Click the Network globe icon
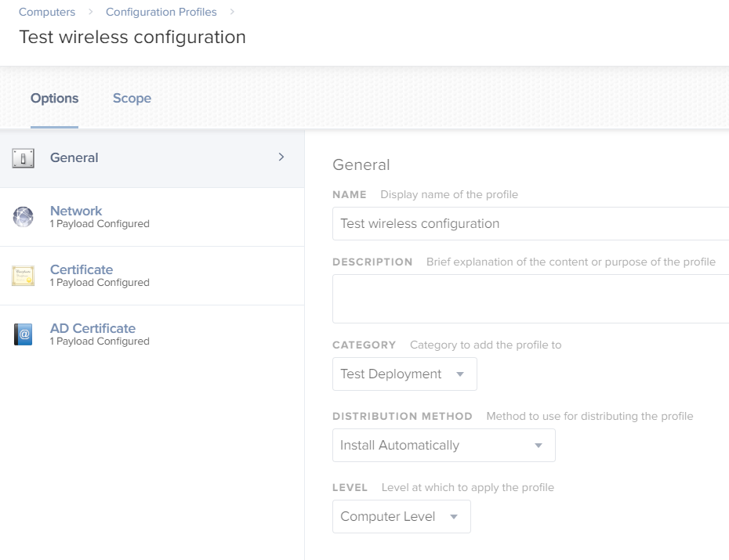The image size is (729, 560). click(24, 217)
